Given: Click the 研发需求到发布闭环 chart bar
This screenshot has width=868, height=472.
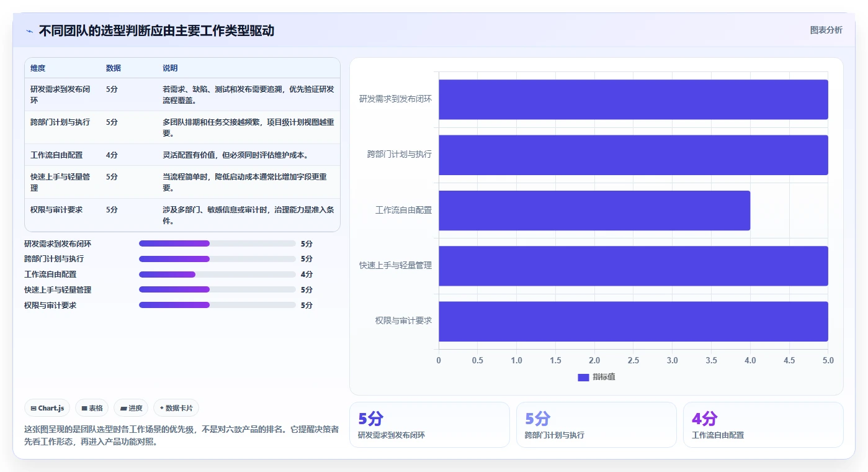Looking at the screenshot, I should (633, 99).
